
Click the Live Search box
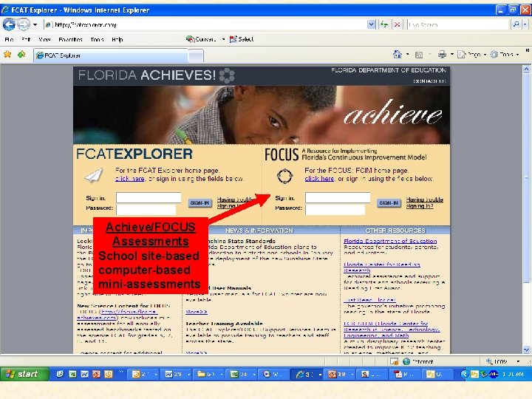(x=458, y=25)
